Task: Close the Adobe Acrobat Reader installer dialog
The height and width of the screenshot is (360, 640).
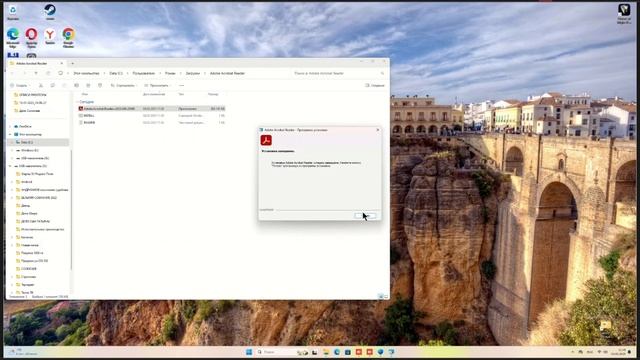Action: (x=378, y=130)
